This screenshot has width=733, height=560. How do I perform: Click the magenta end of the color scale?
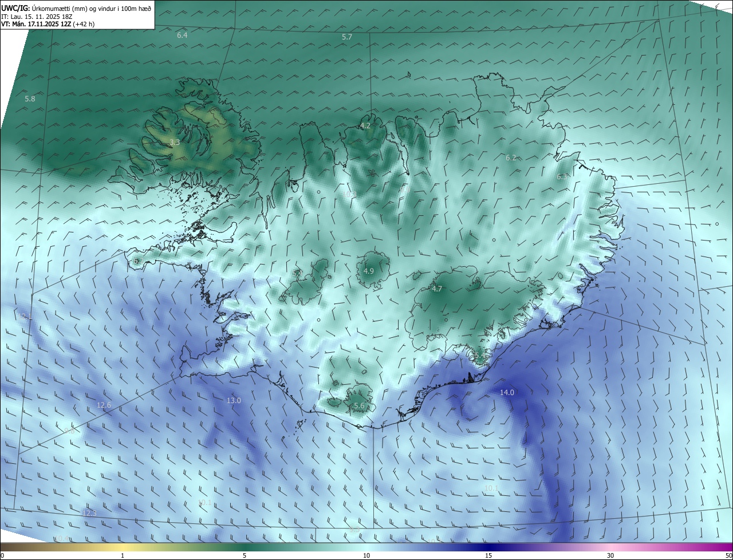726,547
